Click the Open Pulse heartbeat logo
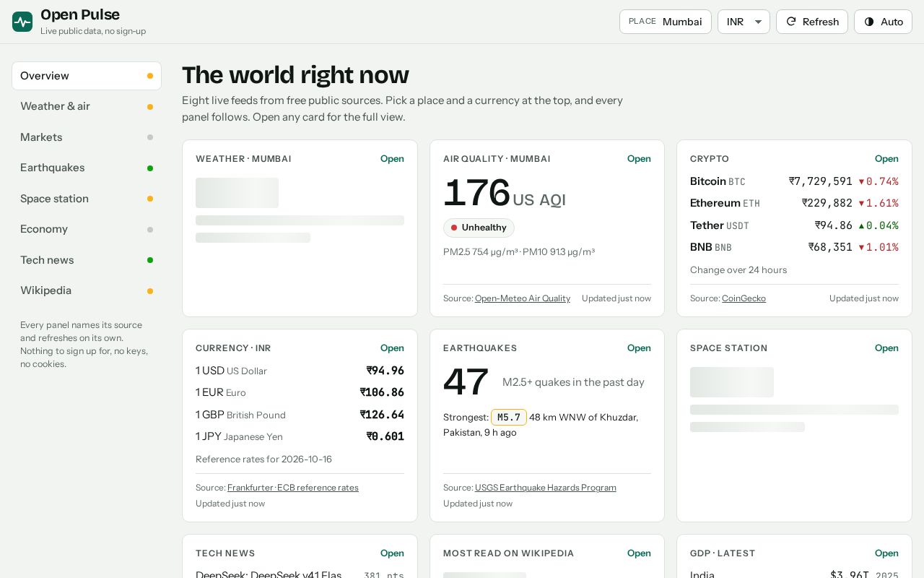This screenshot has height=578, width=924. pos(22,22)
